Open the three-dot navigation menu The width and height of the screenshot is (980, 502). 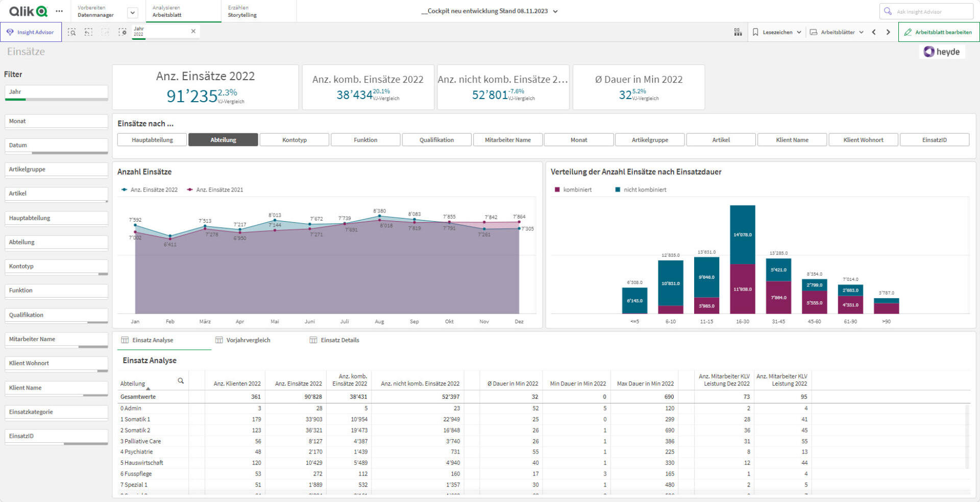click(x=59, y=11)
